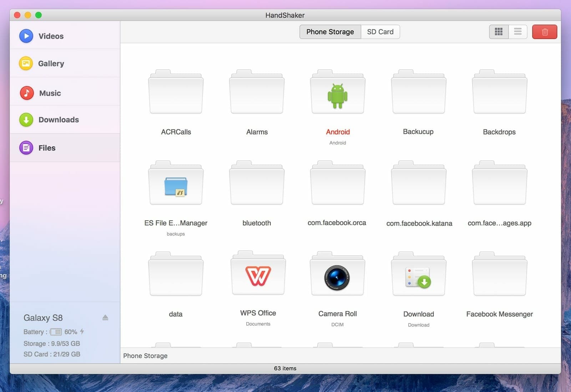
Task: Open the com.facebook.katana folder
Action: (x=419, y=183)
